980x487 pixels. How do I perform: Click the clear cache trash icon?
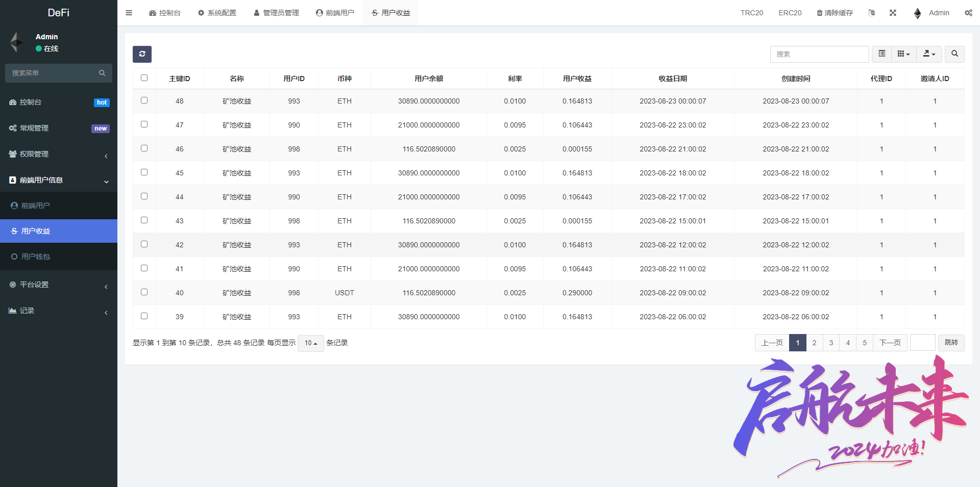click(819, 13)
